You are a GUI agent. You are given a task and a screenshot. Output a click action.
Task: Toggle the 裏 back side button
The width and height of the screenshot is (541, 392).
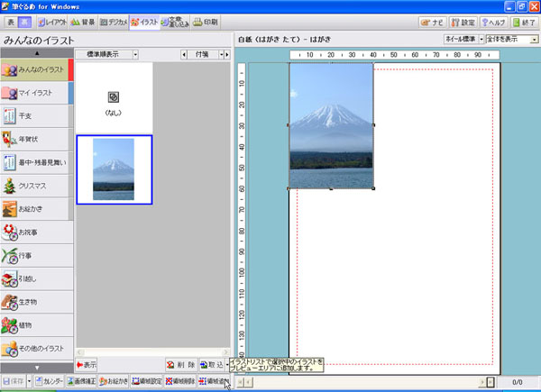point(25,21)
